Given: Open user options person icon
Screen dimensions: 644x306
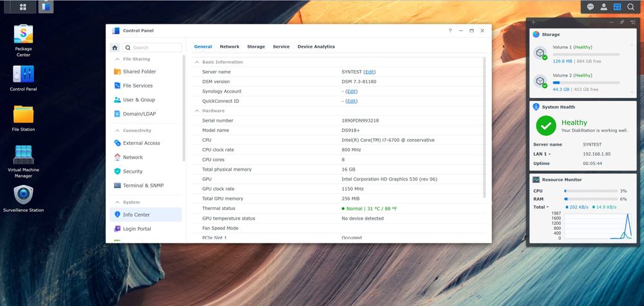Looking at the screenshot, I should [x=604, y=6].
